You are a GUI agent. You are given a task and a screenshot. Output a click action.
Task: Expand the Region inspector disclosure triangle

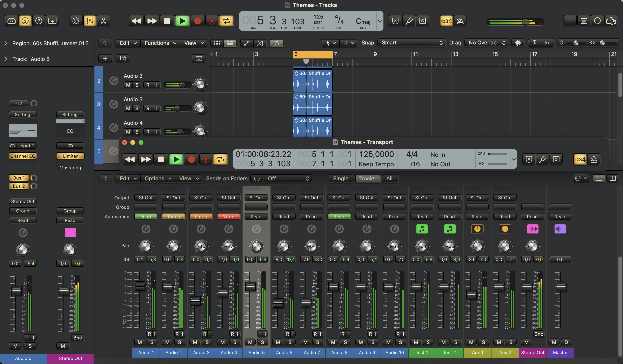pyautogui.click(x=6, y=43)
